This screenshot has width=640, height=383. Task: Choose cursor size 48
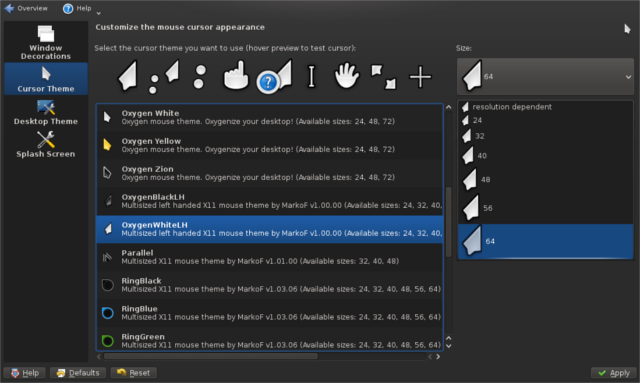click(x=545, y=179)
